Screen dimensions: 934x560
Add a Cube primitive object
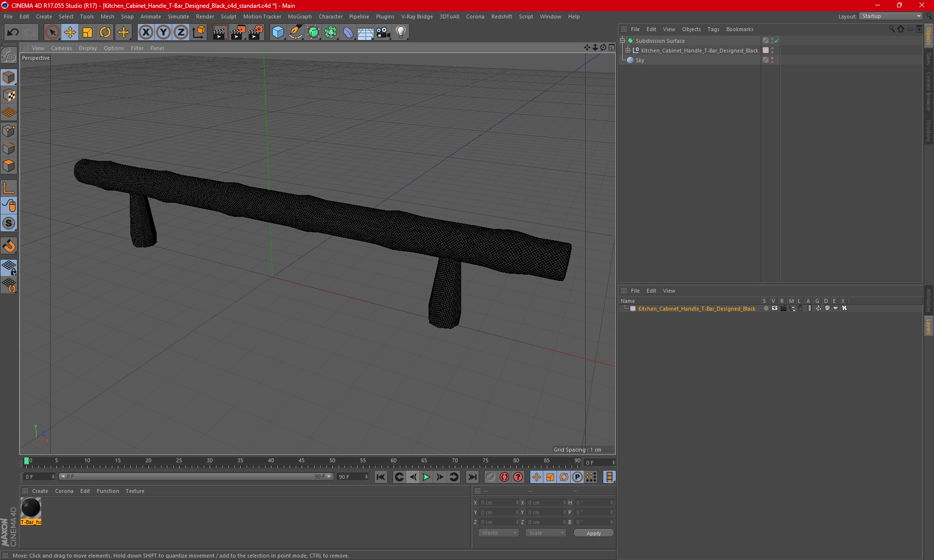pos(278,32)
